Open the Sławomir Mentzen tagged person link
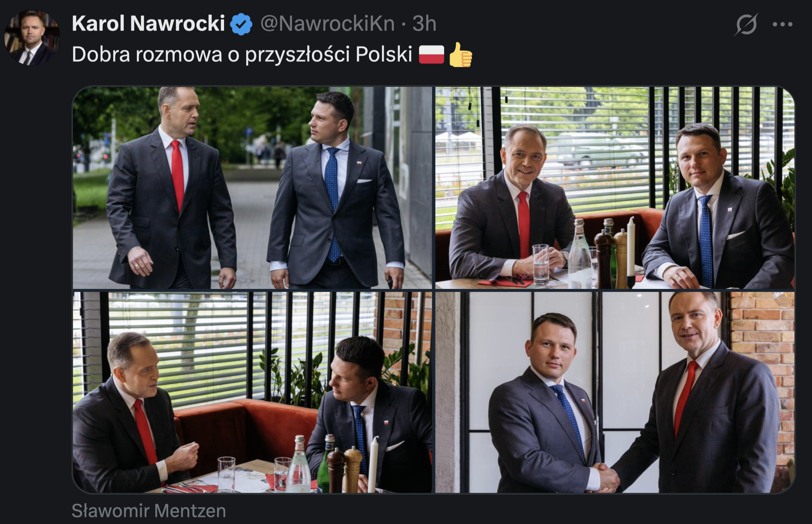 point(149,511)
